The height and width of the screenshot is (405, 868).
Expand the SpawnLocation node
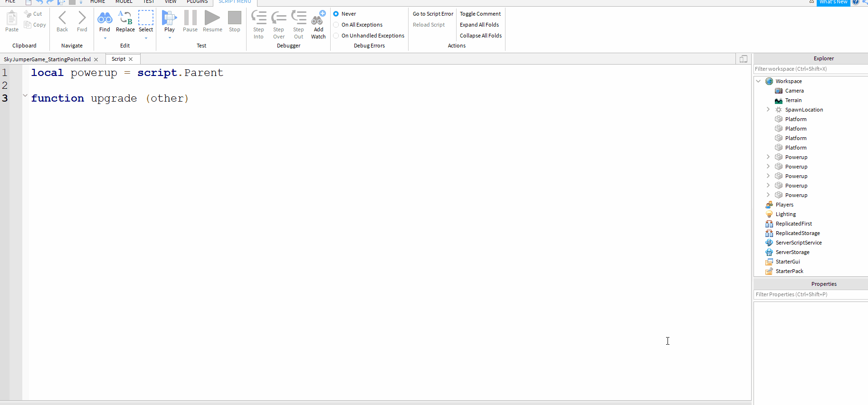(768, 110)
